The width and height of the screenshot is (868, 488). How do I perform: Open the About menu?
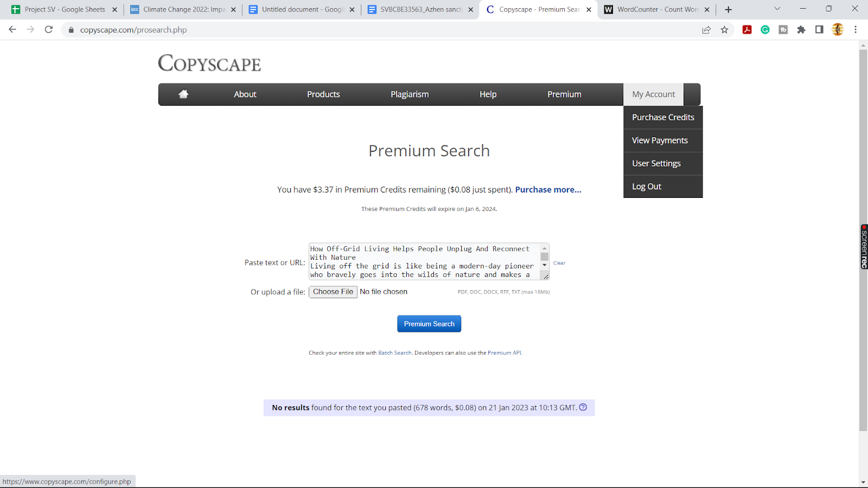pyautogui.click(x=245, y=94)
